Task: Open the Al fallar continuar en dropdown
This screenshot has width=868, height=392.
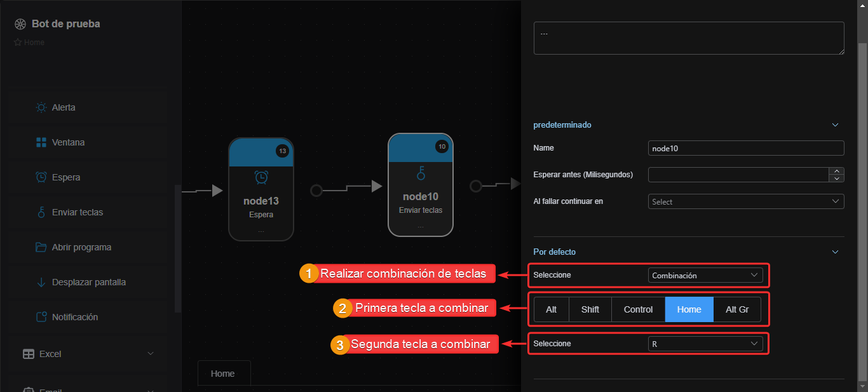Action: 746,201
